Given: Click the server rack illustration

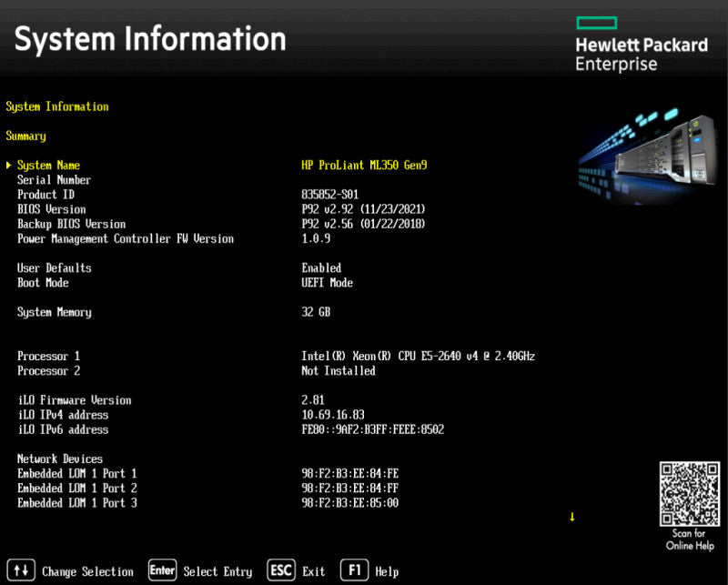Looking at the screenshot, I should 648,156.
